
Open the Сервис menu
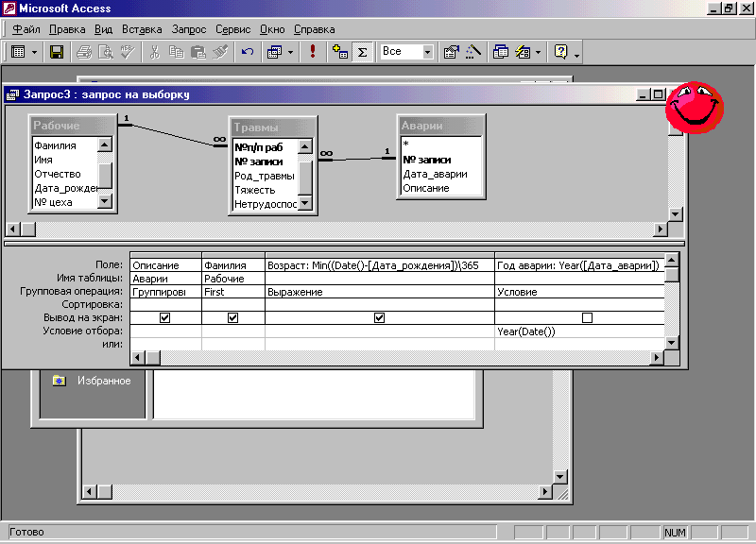pos(232,29)
